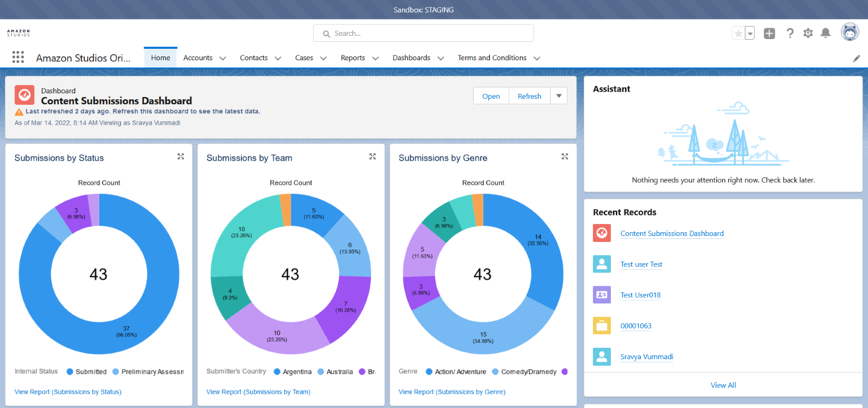Expand the Terms and Conditions dropdown chevron
Image resolution: width=868 pixels, height=408 pixels.
tap(537, 58)
